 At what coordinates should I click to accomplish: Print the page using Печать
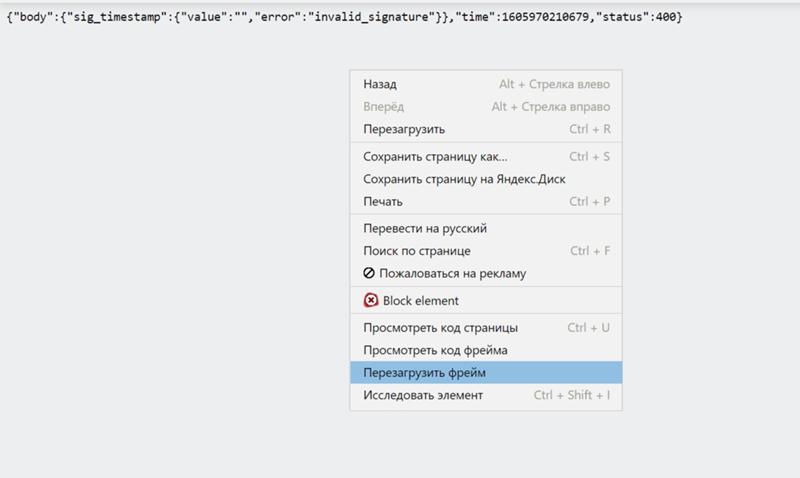(383, 201)
